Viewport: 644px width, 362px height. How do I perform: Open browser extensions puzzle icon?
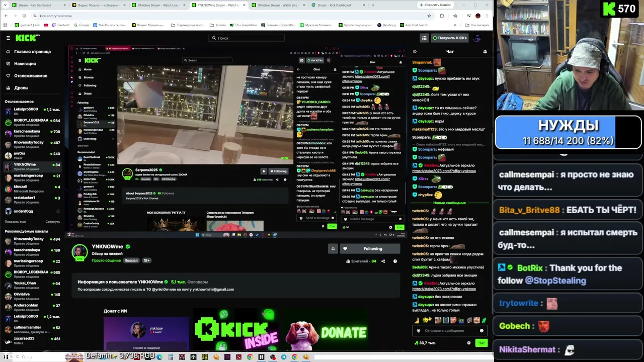(442, 16)
